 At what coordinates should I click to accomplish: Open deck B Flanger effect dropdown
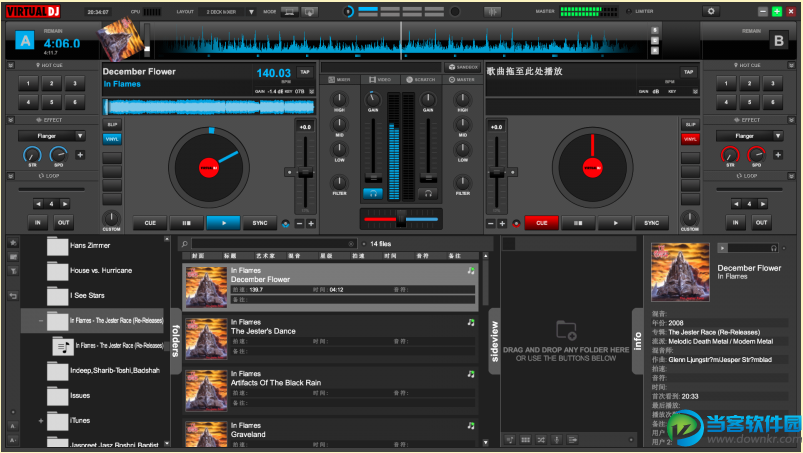(778, 136)
